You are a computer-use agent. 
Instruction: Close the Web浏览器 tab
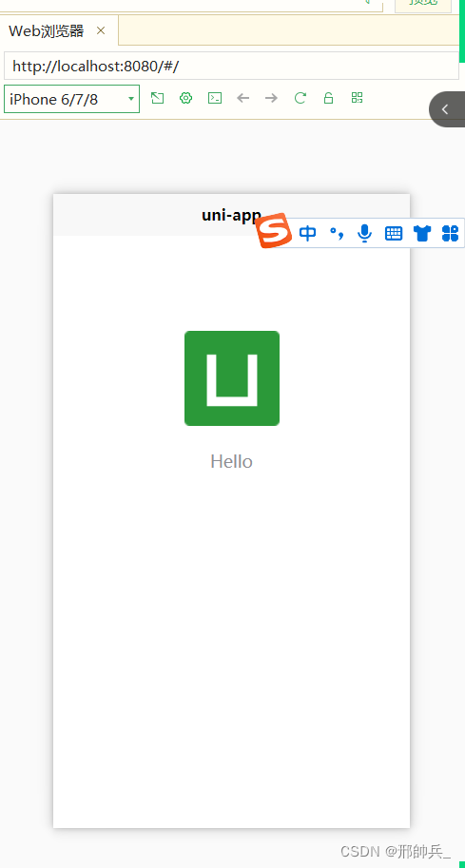click(x=101, y=30)
